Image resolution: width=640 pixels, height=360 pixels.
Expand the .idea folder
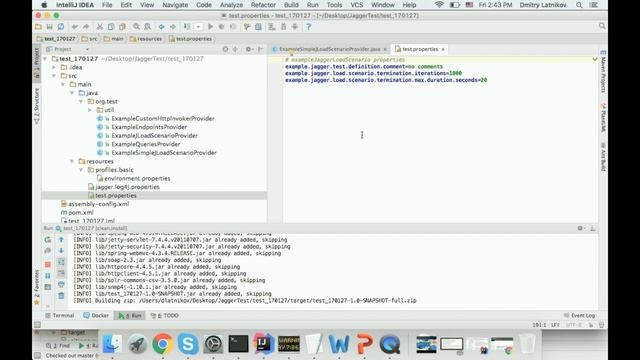pyautogui.click(x=54, y=67)
